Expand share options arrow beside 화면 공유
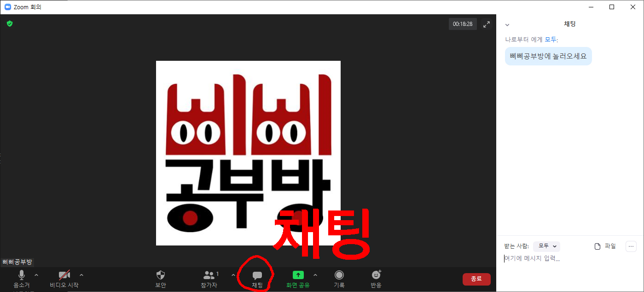This screenshot has width=644, height=292. click(x=315, y=275)
